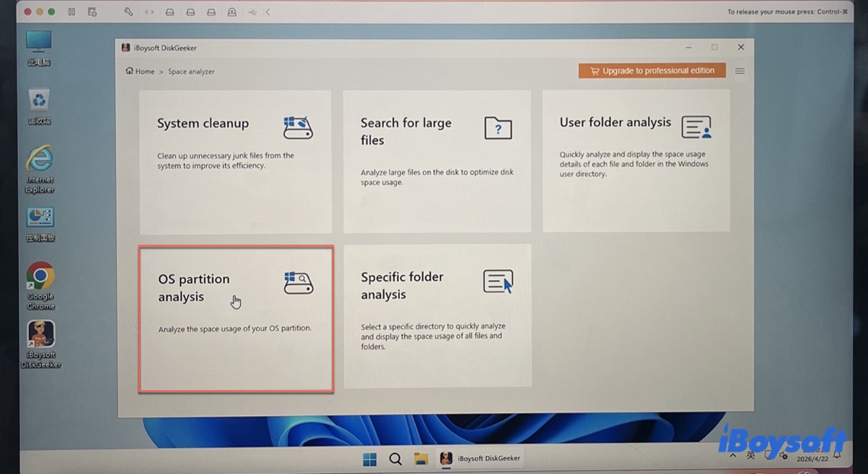
Task: Click the left chevron in VM toolbar
Action: tap(268, 12)
